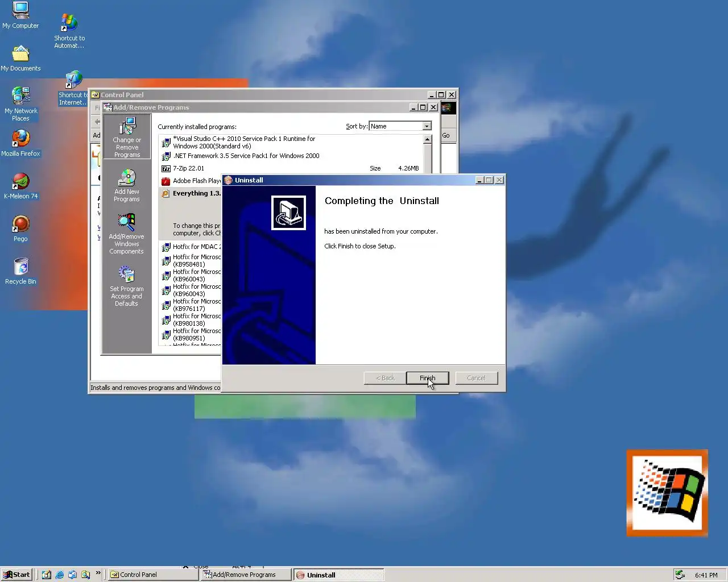The image size is (728, 582).
Task: Click the 7-Zip icon in program list
Action: pos(166,168)
